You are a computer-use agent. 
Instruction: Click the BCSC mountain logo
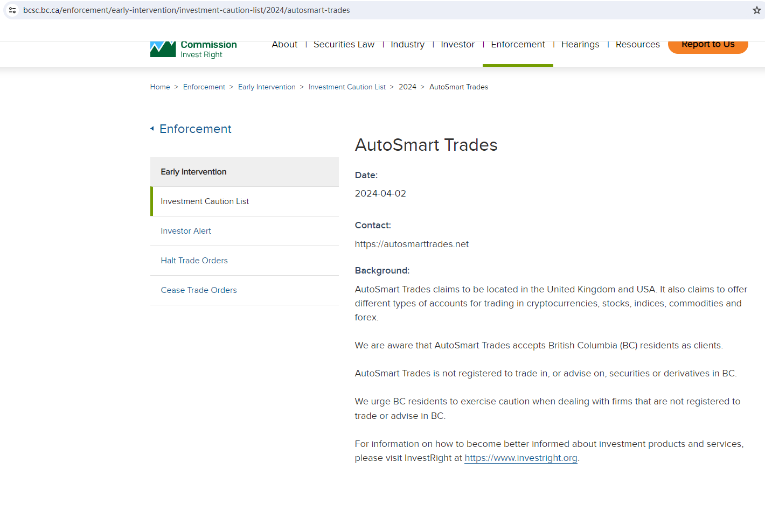point(163,49)
